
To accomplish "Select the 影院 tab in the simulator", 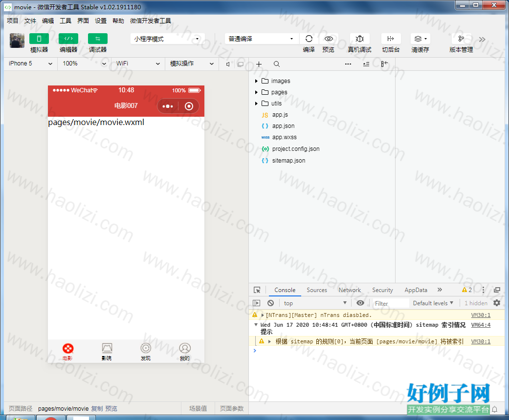I will pyautogui.click(x=107, y=352).
